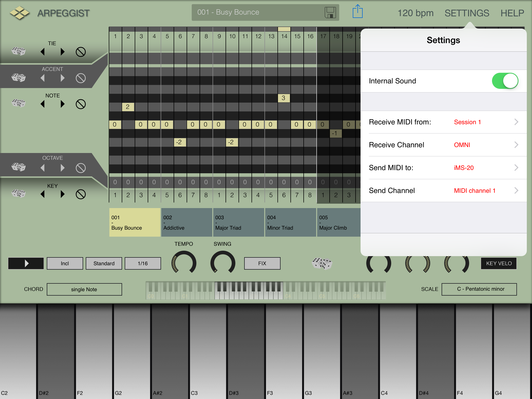Screen dimensions: 532x399
Task: Toggle the FIX button
Action: tap(262, 263)
